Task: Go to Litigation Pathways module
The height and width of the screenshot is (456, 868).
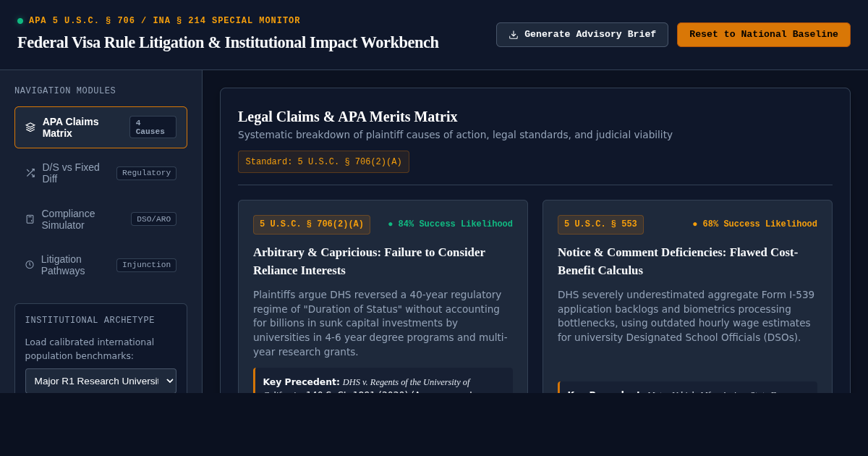Action: click(101, 265)
